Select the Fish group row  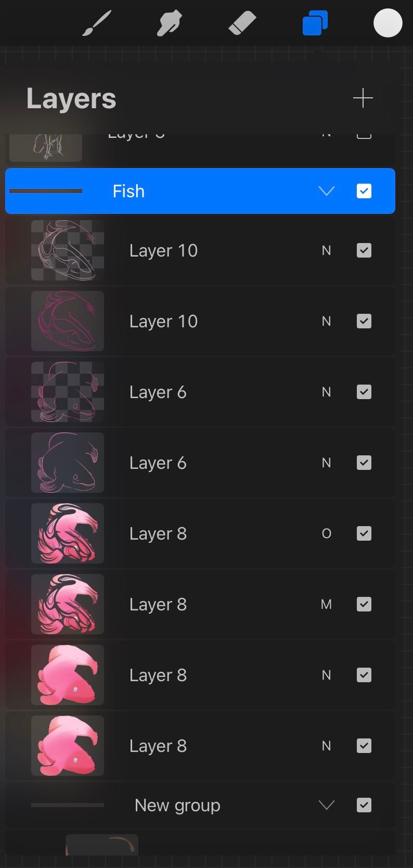click(x=200, y=191)
